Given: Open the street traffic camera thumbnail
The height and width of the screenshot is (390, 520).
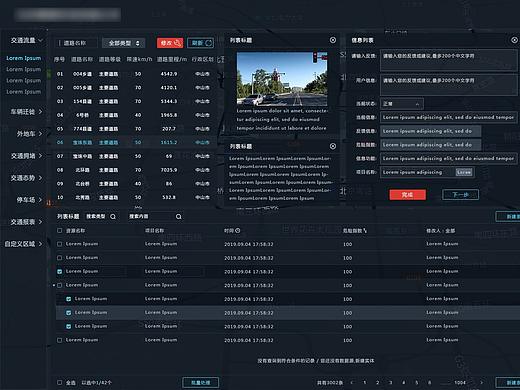Looking at the screenshot, I should 282,78.
